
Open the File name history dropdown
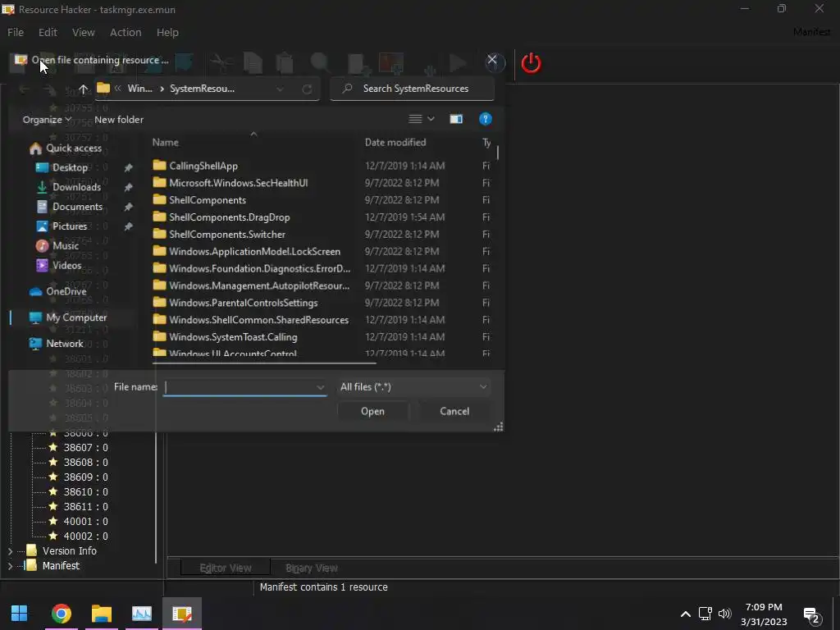(x=321, y=387)
